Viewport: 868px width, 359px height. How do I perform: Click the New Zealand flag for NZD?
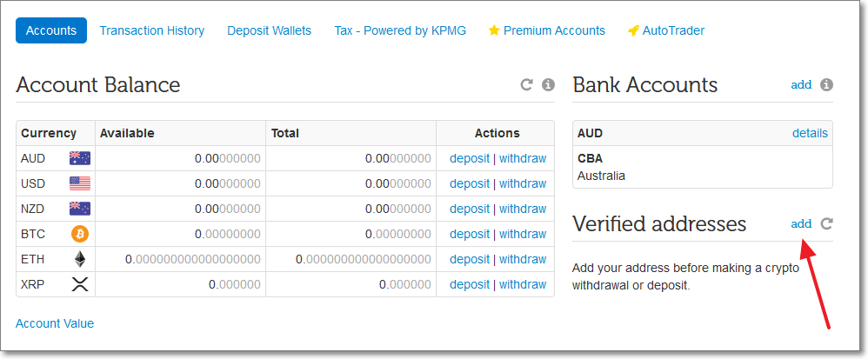[80, 209]
